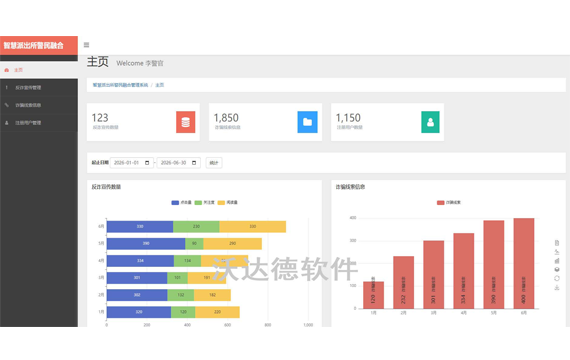Click yellow 220 segment in 1月 bar

pos(217,312)
